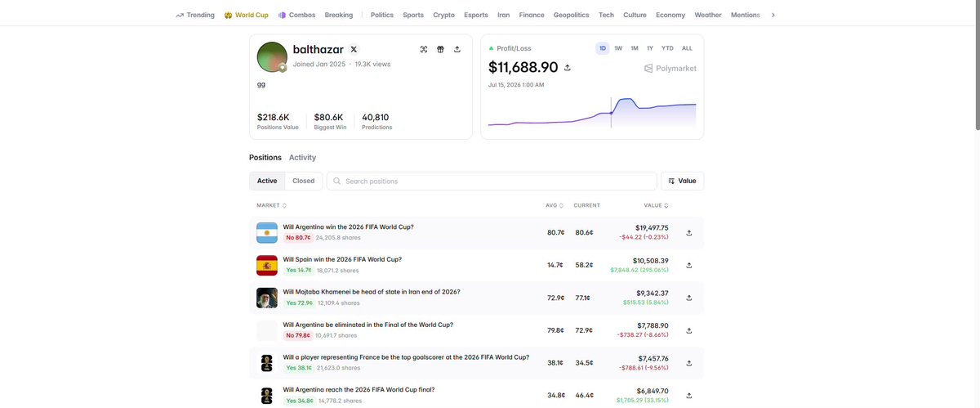
Task: Select the ALL profit/loss range
Action: click(687, 48)
